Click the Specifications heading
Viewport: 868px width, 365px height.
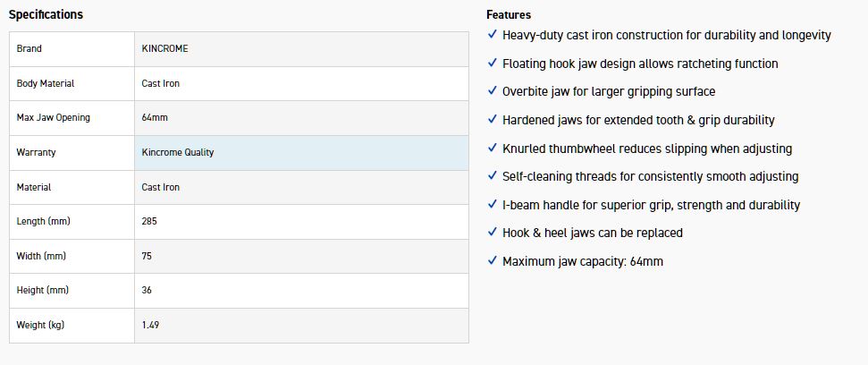point(46,14)
